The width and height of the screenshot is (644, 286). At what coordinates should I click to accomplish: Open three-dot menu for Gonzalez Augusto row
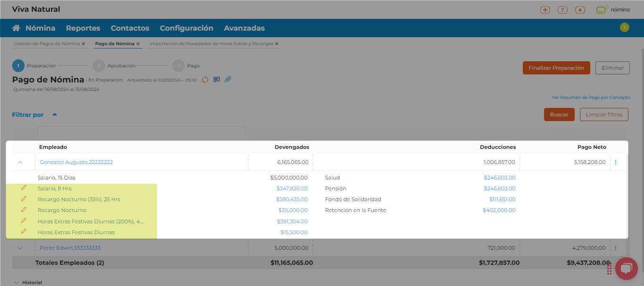tap(616, 162)
